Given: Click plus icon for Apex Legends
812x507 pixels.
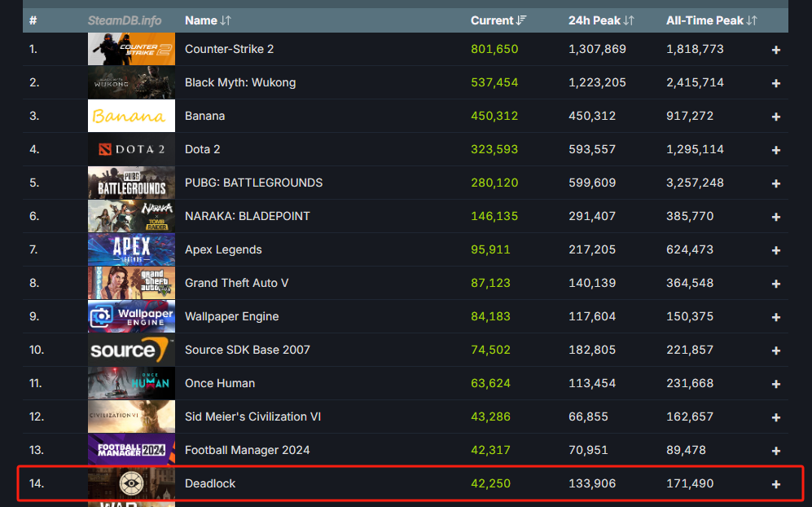Looking at the screenshot, I should pos(775,250).
